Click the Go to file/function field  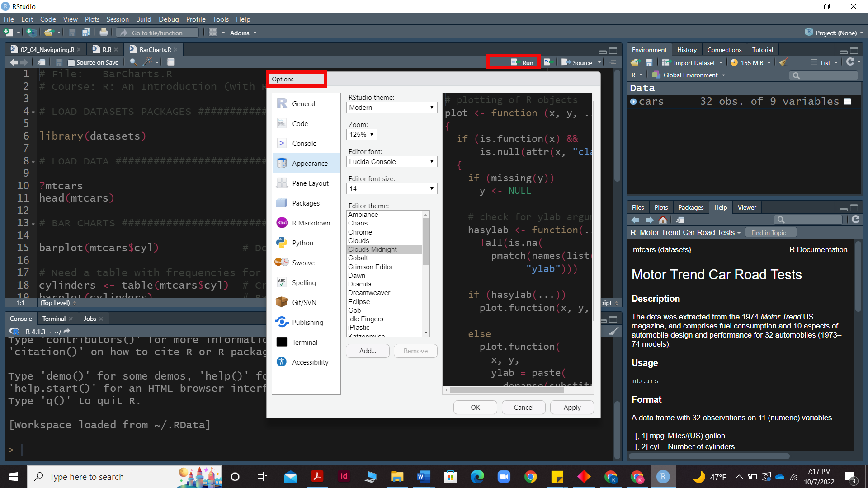[157, 33]
